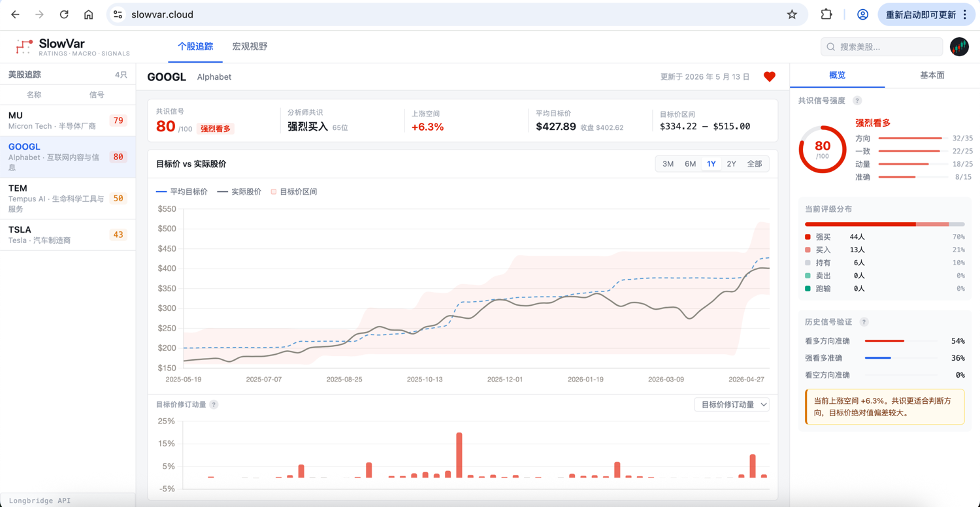Toggle the 实际股价 legend series
The height and width of the screenshot is (507, 980).
239,192
